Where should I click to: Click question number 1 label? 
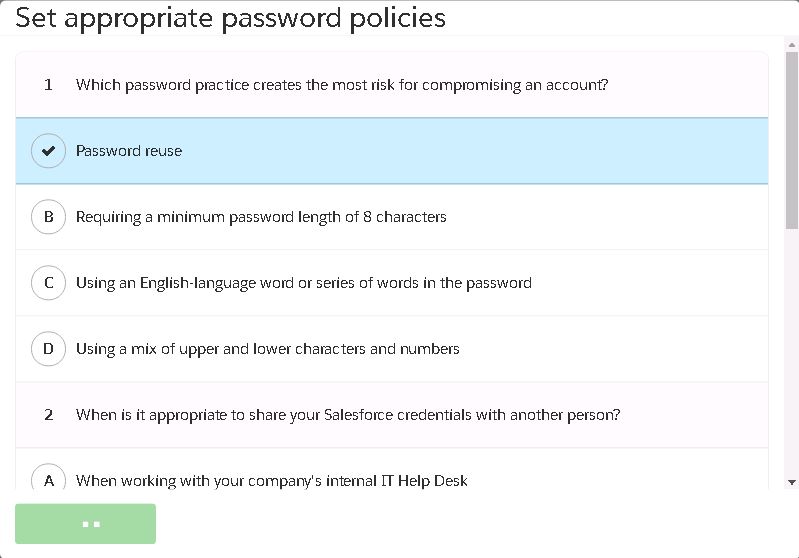pos(48,85)
